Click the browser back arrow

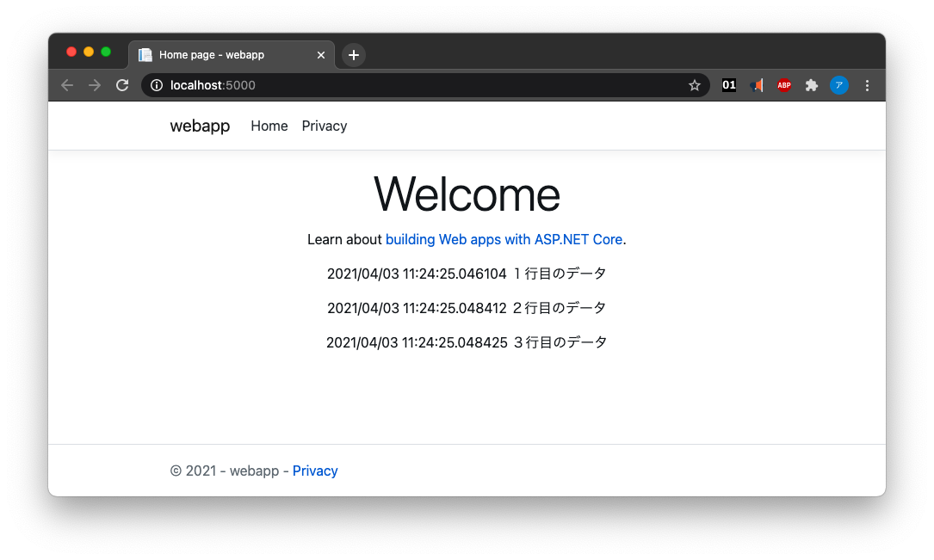coord(67,85)
